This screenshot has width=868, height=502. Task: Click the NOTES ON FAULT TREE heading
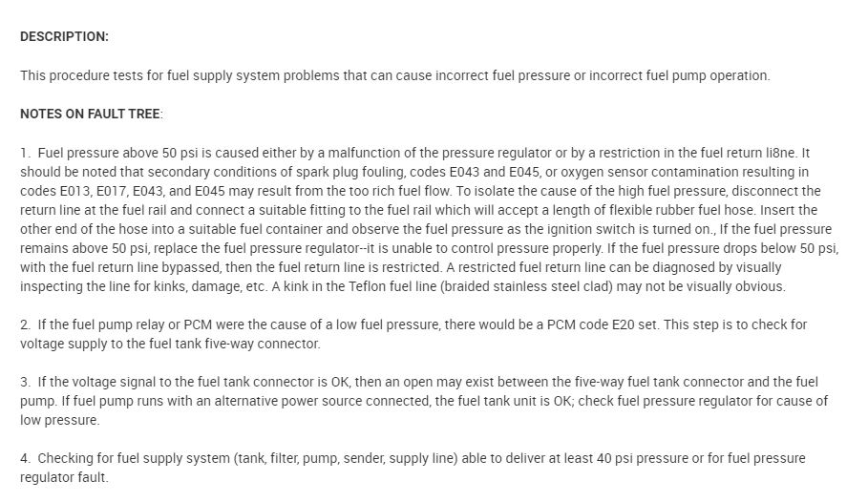(x=90, y=114)
